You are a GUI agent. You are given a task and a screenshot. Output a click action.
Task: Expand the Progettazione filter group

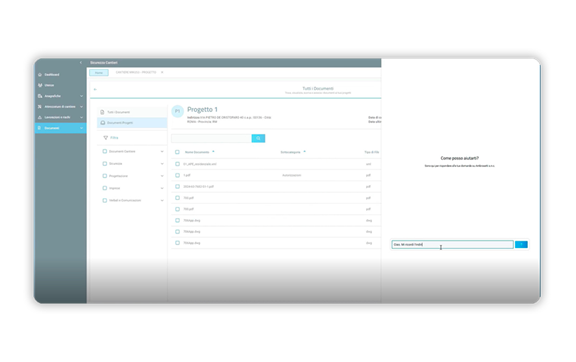point(162,176)
